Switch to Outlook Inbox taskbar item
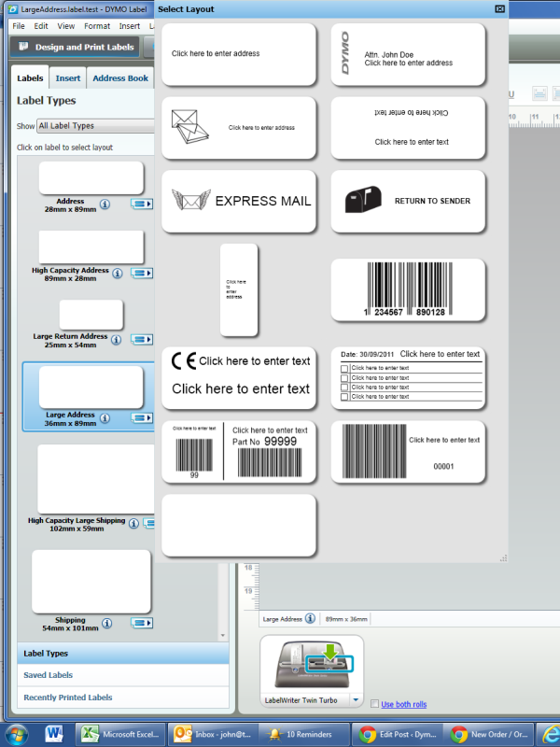Screen dimensions: 560x747 (213, 734)
